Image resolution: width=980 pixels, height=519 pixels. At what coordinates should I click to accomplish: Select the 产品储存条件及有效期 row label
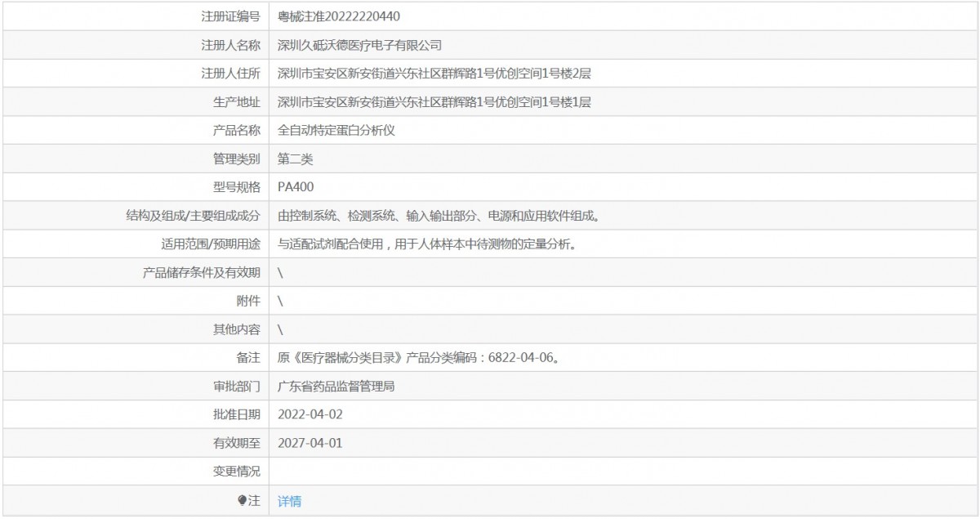pos(202,272)
